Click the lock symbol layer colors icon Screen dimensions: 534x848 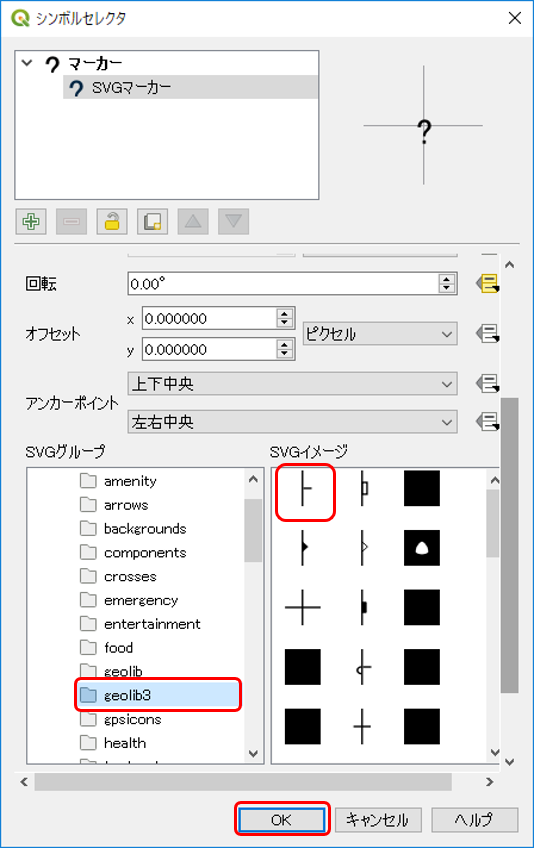coord(112,222)
